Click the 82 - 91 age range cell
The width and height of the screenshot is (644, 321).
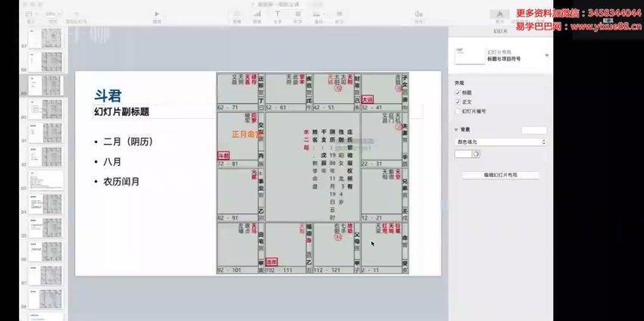229,217
